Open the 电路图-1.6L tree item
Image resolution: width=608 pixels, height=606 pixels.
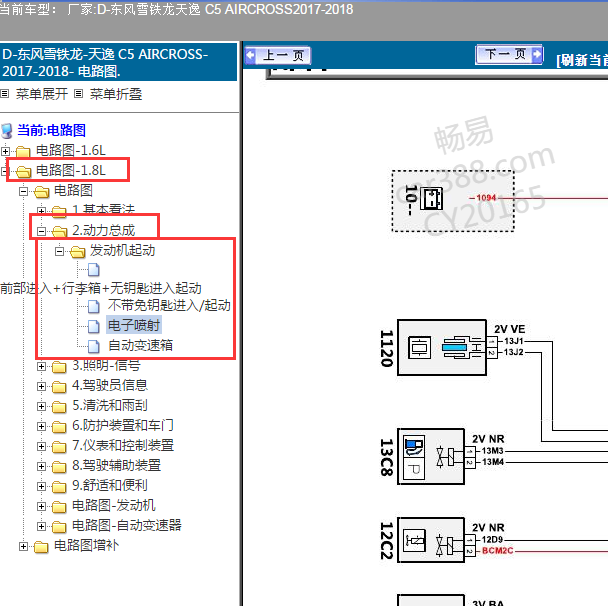[x=71, y=150]
